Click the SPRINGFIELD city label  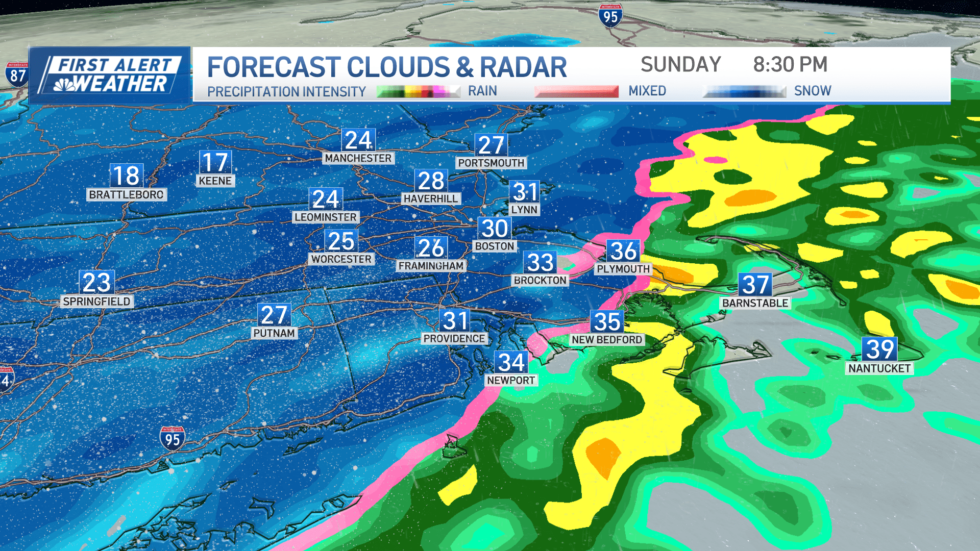pos(97,302)
